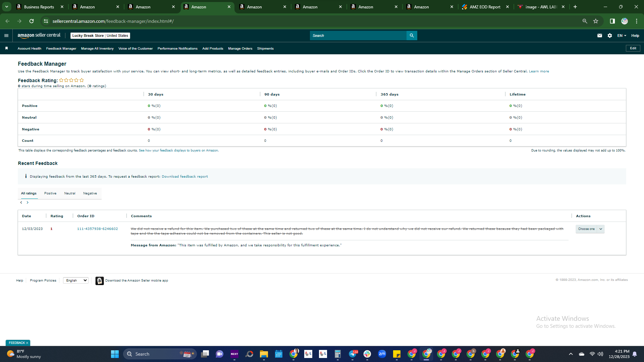
Task: Open the Choose one actions dropdown
Action: click(x=590, y=229)
